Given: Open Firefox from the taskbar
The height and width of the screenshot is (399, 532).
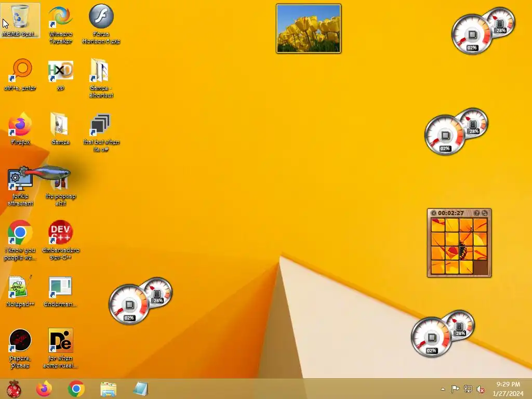Looking at the screenshot, I should tap(44, 389).
